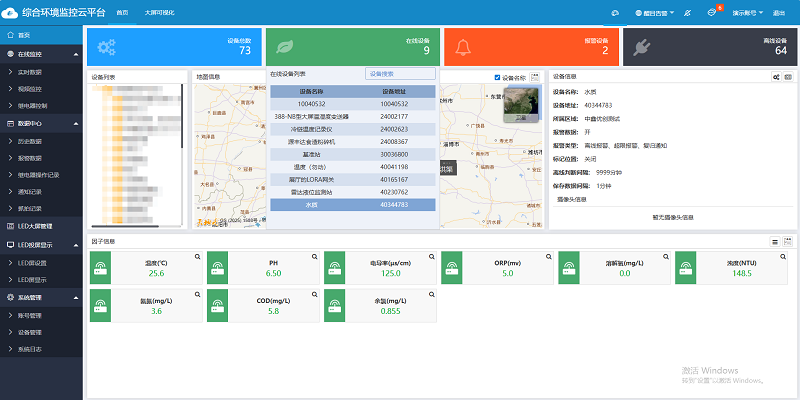Toggle the device name checkbox on map
800x400 pixels.
coord(497,77)
